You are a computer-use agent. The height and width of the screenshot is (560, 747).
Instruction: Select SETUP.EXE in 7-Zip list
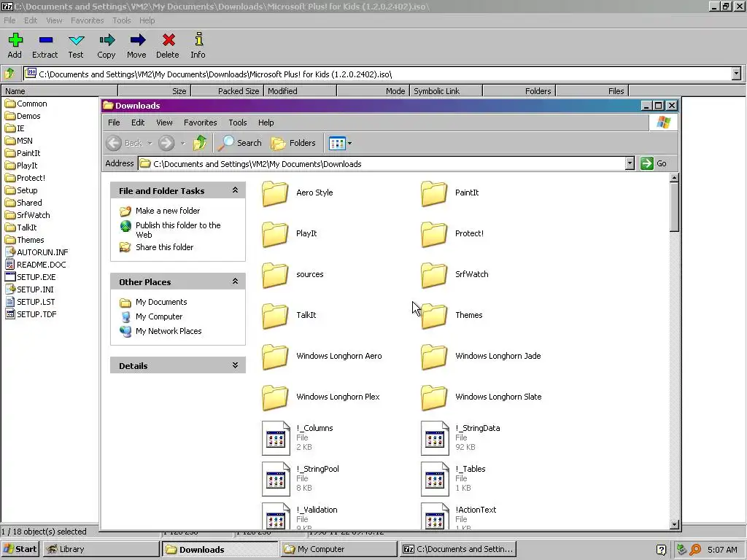31,277
